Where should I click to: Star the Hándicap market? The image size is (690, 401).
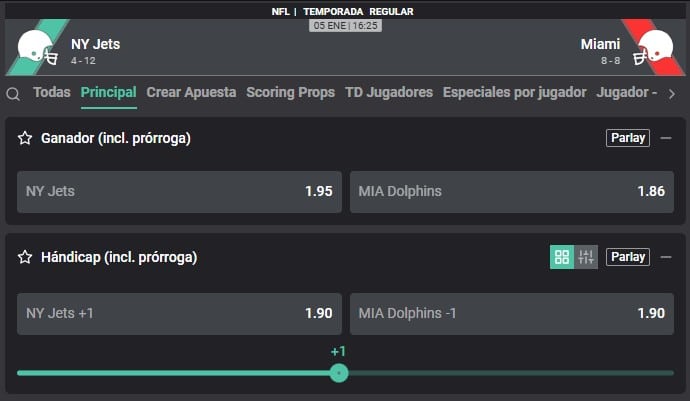[x=25, y=257]
